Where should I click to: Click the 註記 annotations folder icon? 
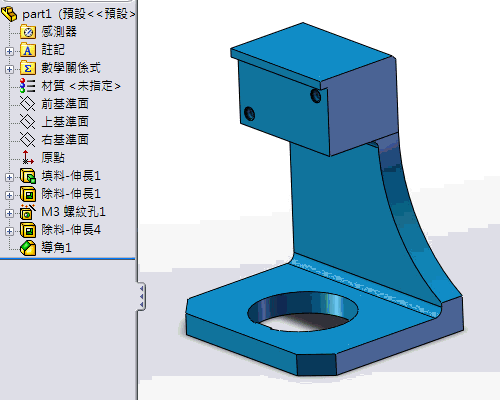click(28, 50)
